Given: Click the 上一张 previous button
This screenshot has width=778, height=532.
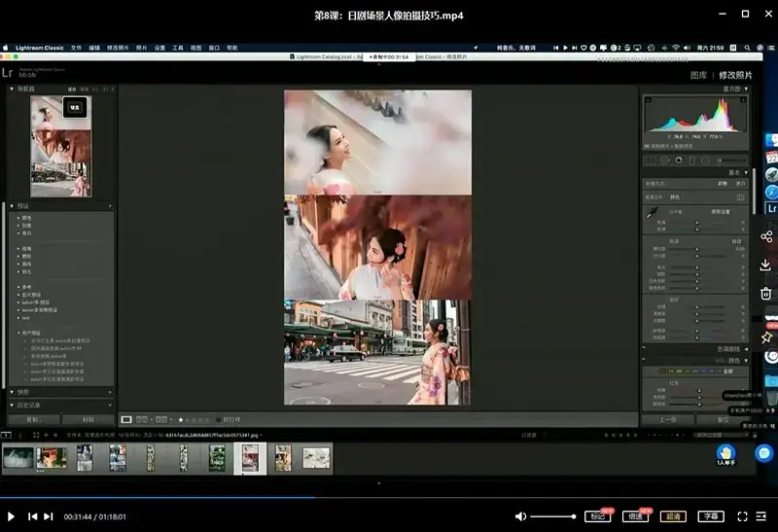Looking at the screenshot, I should pos(667,419).
